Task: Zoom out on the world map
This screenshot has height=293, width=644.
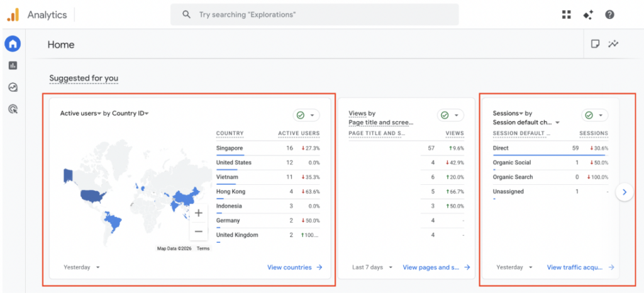Action: (198, 231)
